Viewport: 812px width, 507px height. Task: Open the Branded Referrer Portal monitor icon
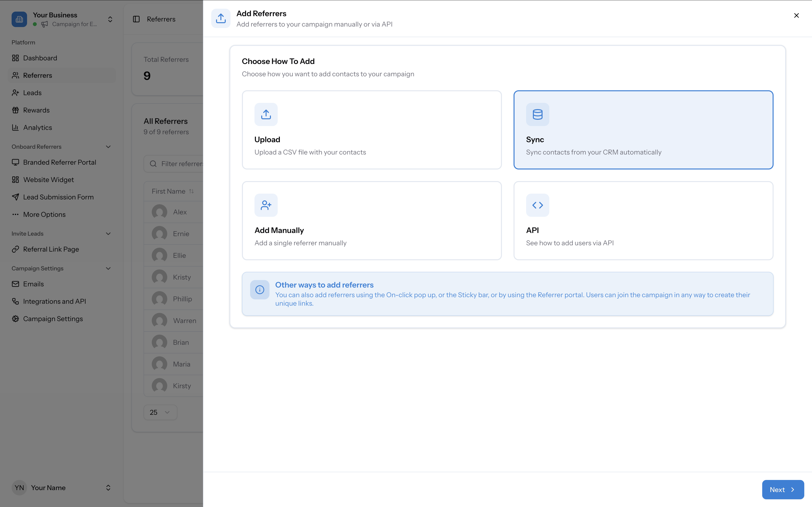click(15, 162)
